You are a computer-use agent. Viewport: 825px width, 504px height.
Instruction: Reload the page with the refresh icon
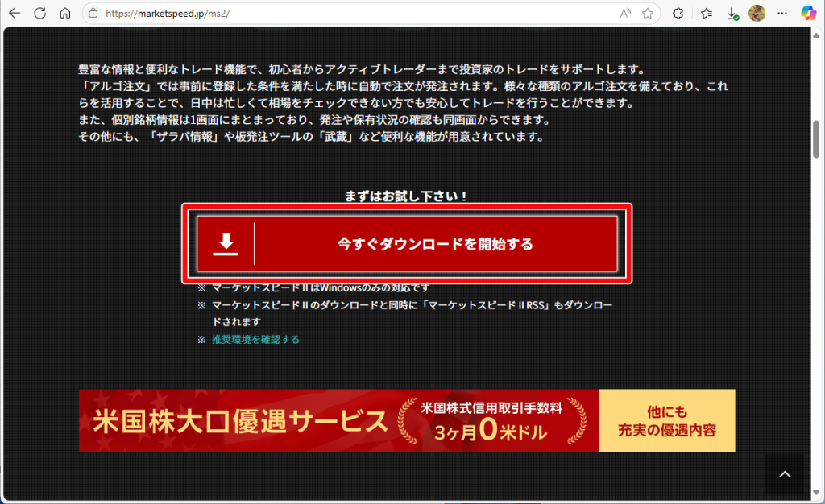point(39,14)
